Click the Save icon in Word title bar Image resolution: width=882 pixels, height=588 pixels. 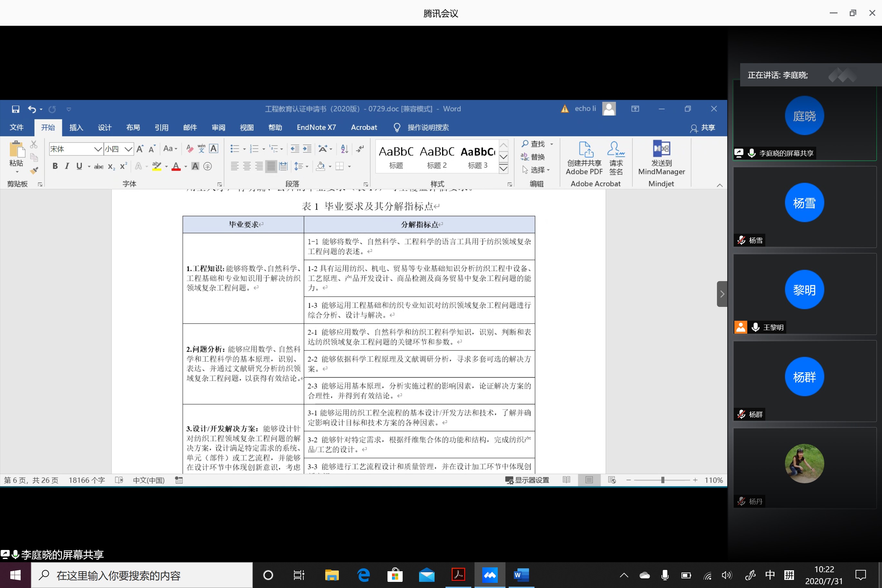[15, 109]
